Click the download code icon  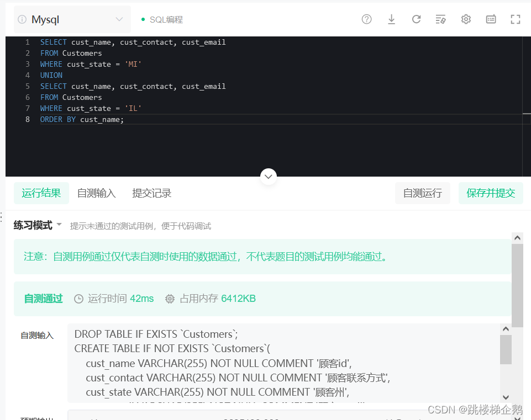tap(391, 19)
